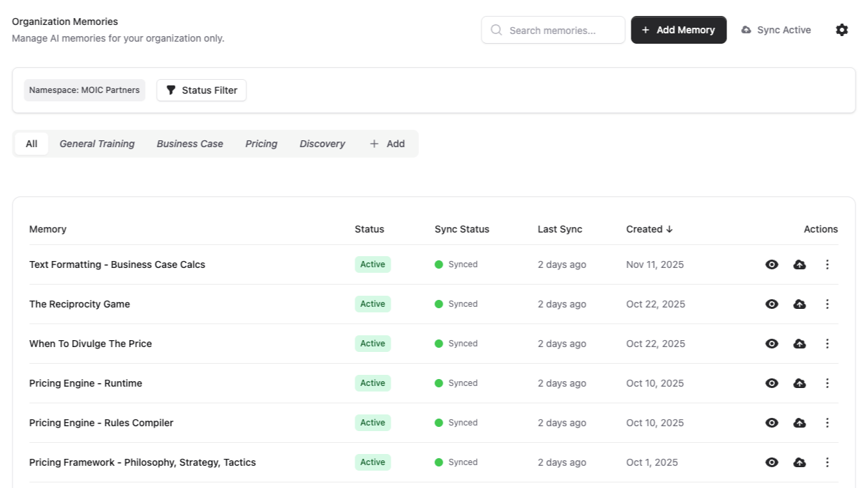Viewport: 868px width, 488px height.
Task: Click cloud sync icon for The Reciprocity Game
Action: point(799,304)
